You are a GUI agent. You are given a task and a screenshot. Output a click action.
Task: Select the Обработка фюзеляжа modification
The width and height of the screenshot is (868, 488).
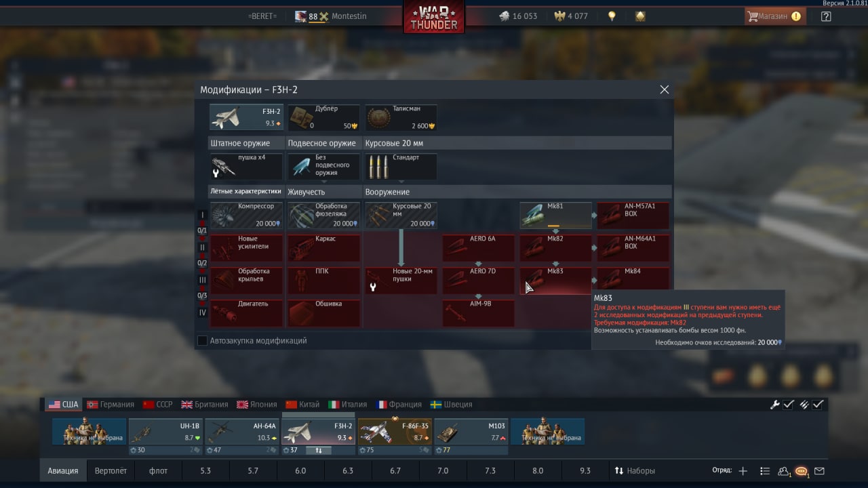[323, 216]
